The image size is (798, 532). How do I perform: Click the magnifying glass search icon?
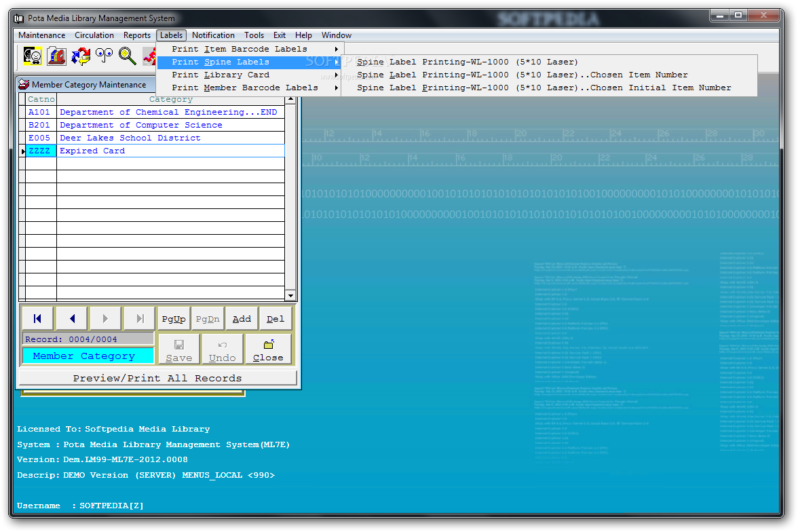click(128, 56)
